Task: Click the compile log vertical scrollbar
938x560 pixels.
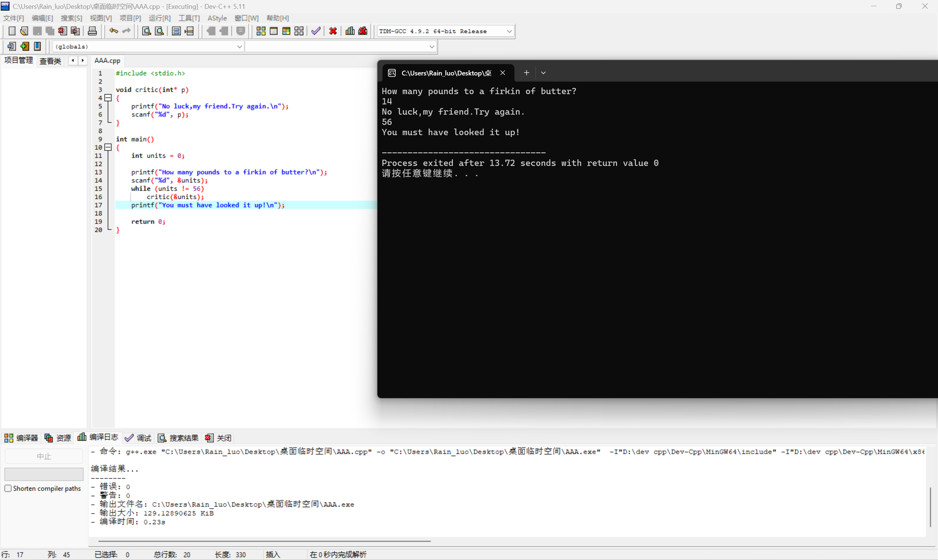Action: pos(930,507)
